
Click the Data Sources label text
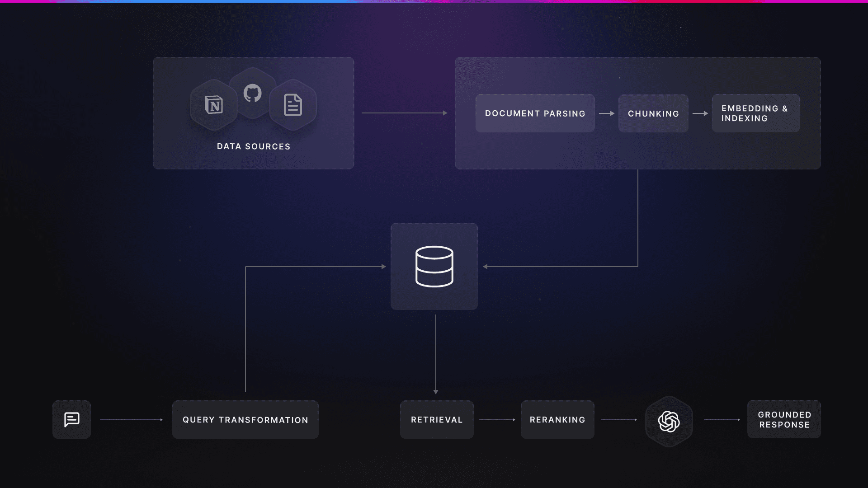pos(253,146)
